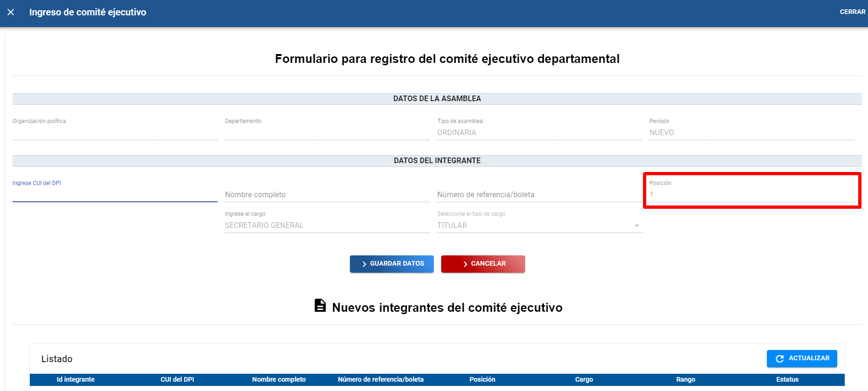The image size is (868, 391).
Task: Click the Número de referencia/boleta field
Action: coord(539,195)
